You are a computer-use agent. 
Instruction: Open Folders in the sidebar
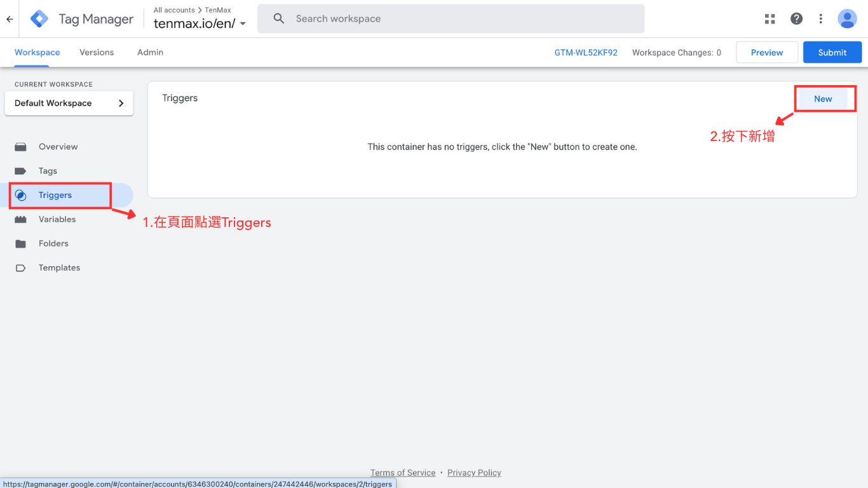(x=53, y=243)
